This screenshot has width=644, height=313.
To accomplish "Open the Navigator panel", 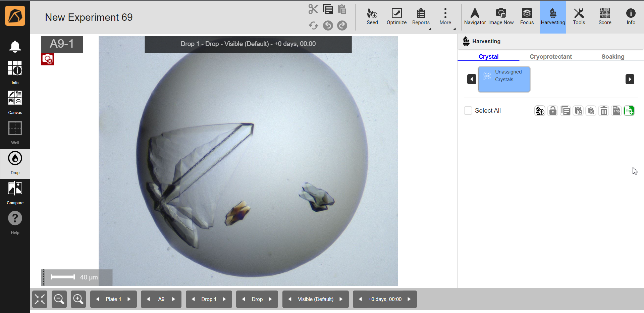I will 475,16.
